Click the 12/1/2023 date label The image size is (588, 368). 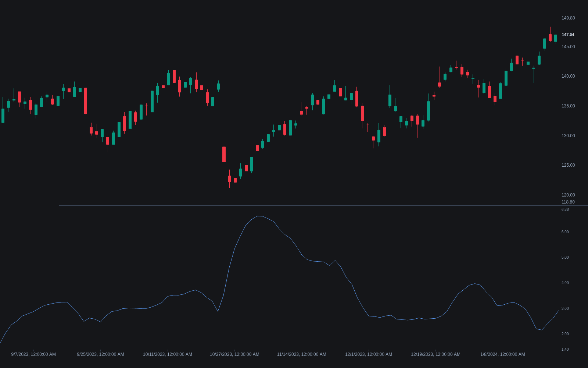pos(369,354)
